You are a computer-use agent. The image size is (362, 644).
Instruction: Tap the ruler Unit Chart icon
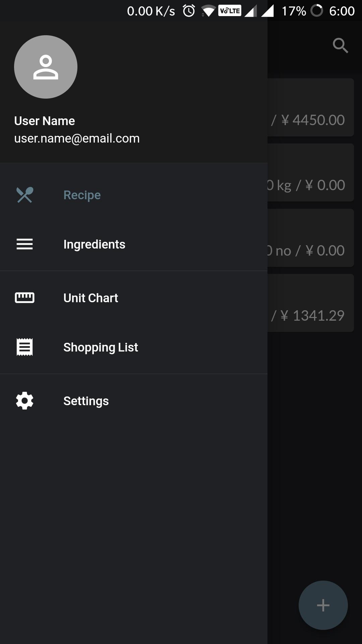pos(25,298)
